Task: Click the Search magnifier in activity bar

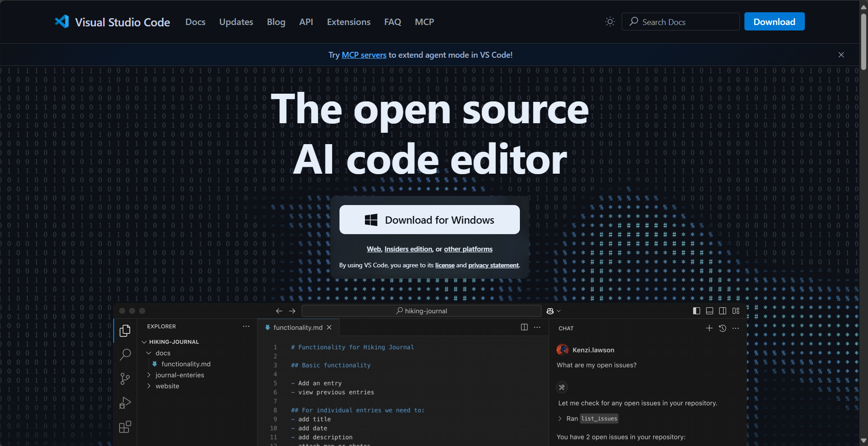Action: (x=125, y=355)
